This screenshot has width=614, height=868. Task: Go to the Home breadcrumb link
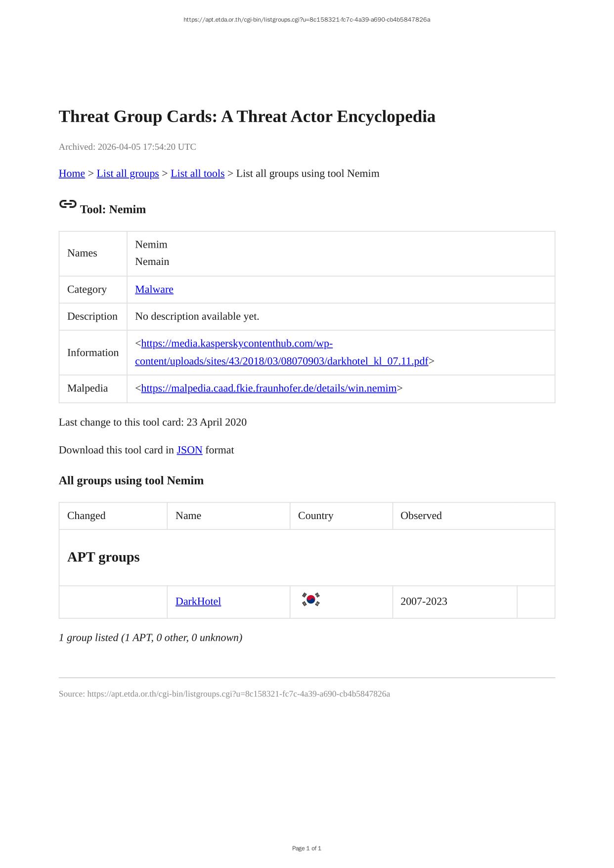72,174
